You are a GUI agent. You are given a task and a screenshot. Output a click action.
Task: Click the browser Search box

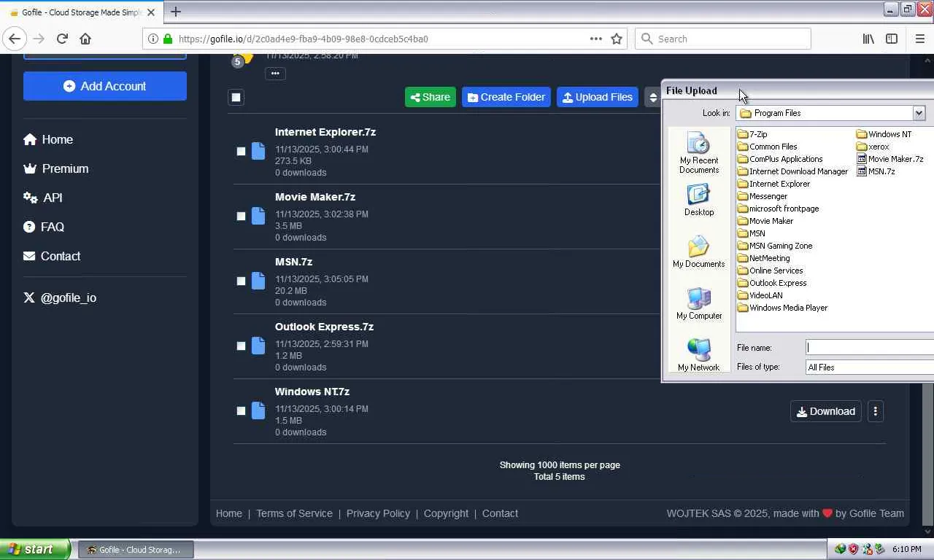[x=722, y=39]
